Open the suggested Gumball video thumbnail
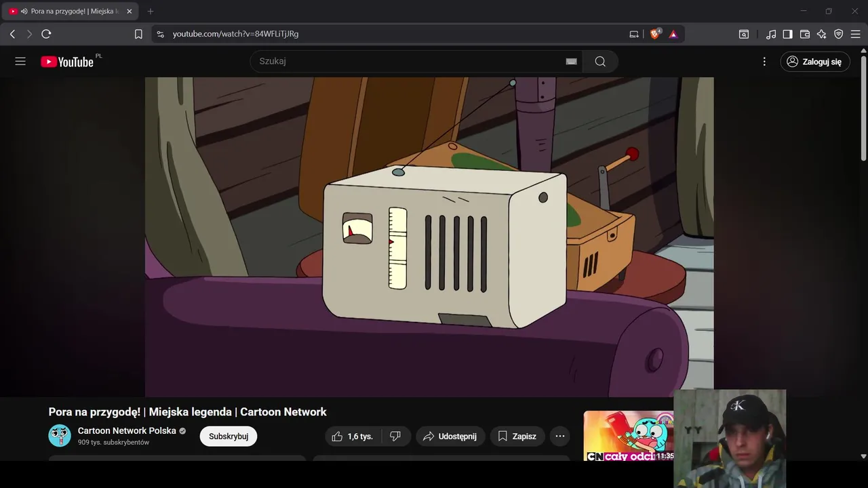The height and width of the screenshot is (488, 868). pyautogui.click(x=629, y=436)
